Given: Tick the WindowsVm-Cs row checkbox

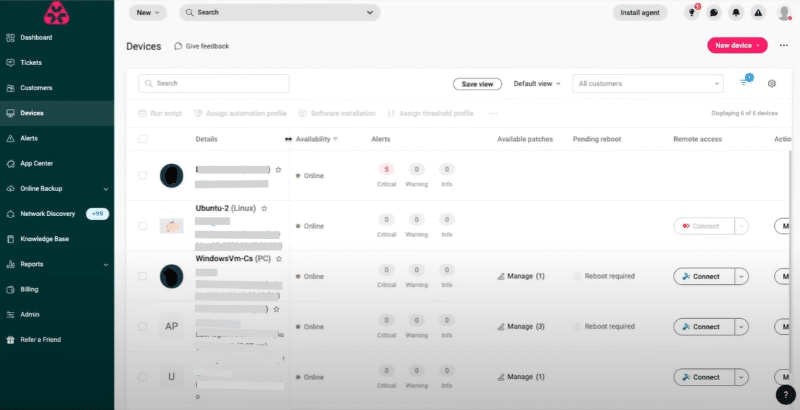Looking at the screenshot, I should coord(143,276).
